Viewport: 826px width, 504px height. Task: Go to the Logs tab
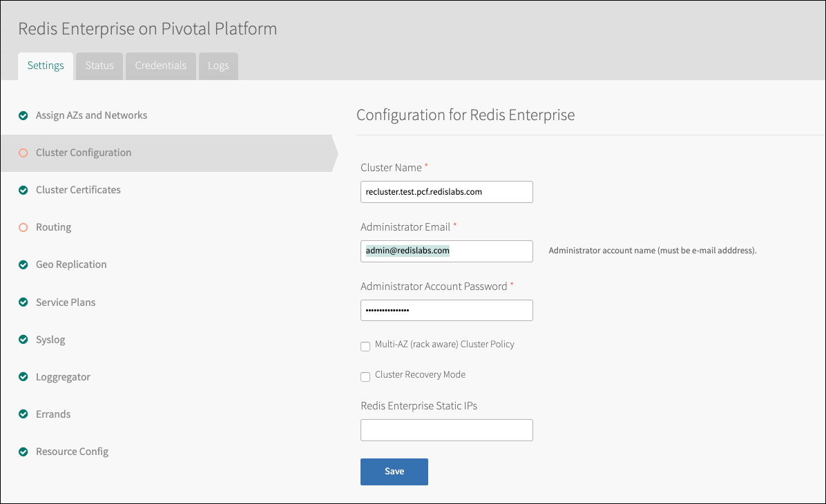[x=218, y=66]
